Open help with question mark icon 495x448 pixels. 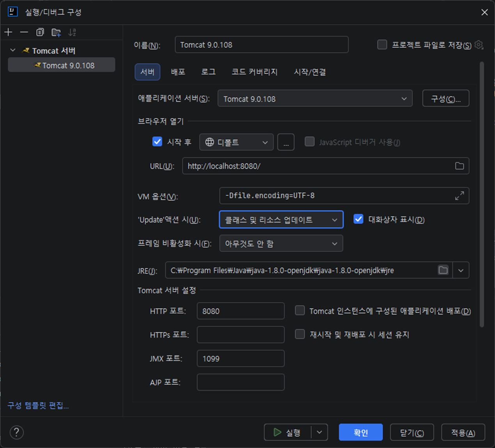[x=16, y=432]
